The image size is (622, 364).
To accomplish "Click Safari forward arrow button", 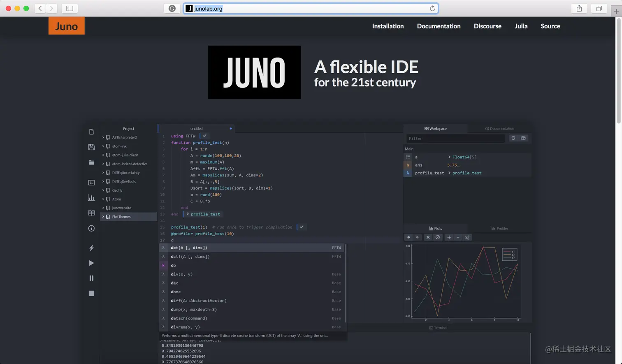I will [51, 8].
